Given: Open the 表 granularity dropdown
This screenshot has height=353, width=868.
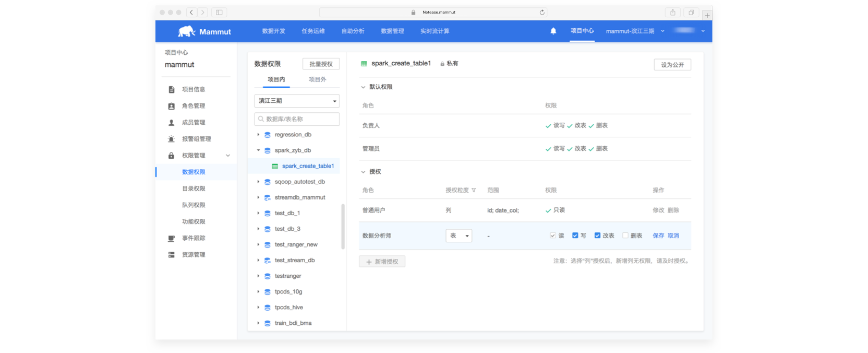Looking at the screenshot, I should tap(459, 236).
